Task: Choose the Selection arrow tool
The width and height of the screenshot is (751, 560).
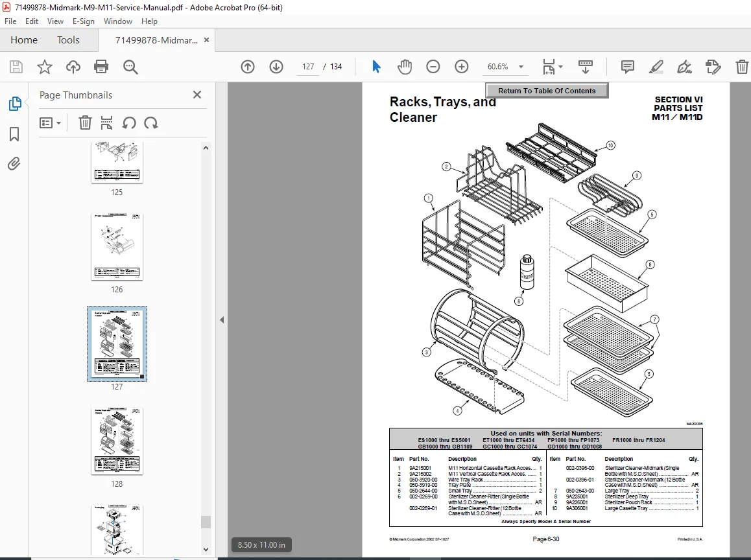Action: pyautogui.click(x=376, y=67)
